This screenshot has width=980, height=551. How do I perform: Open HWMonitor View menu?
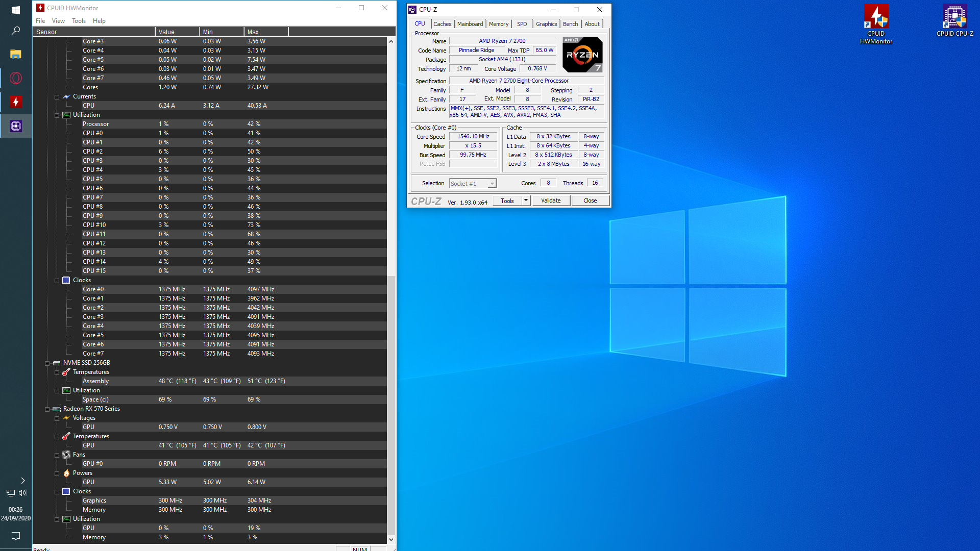[x=58, y=21]
